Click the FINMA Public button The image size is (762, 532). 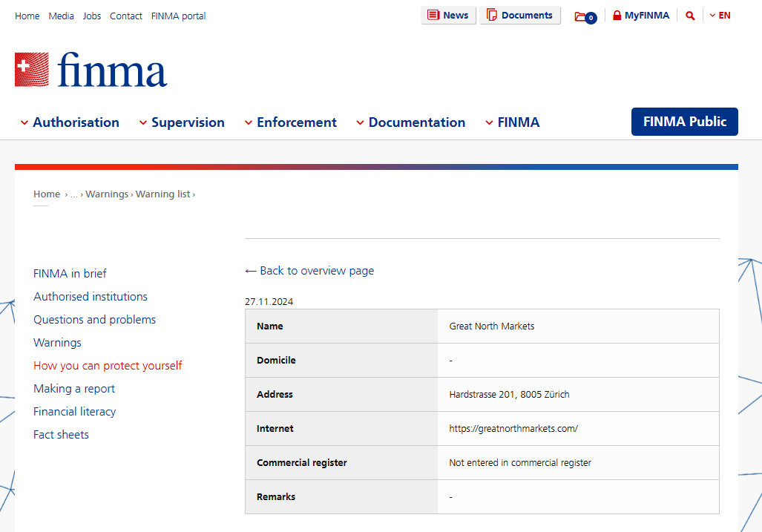click(x=684, y=122)
